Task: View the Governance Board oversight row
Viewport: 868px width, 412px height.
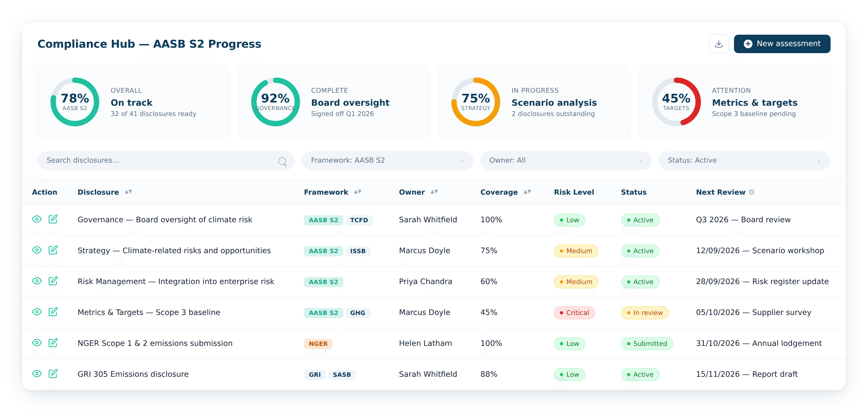Action: pyautogui.click(x=37, y=219)
